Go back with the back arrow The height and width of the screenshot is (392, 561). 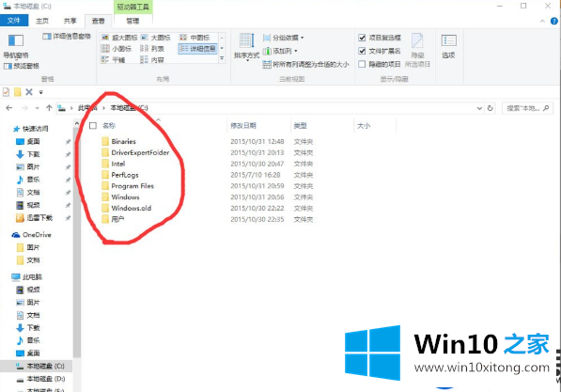click(9, 108)
